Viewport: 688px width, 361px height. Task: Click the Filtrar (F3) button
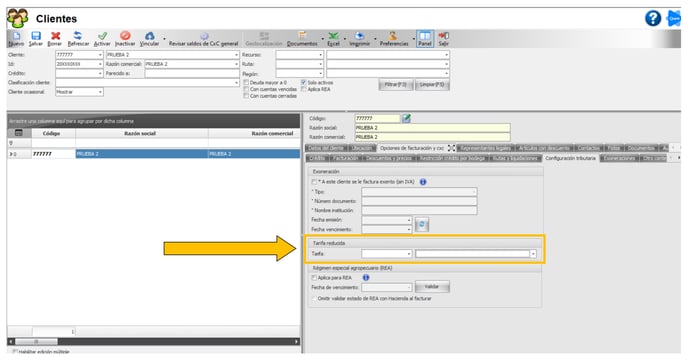396,84
